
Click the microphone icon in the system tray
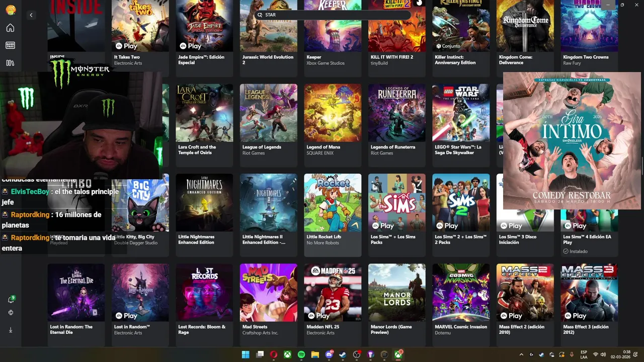pyautogui.click(x=572, y=354)
